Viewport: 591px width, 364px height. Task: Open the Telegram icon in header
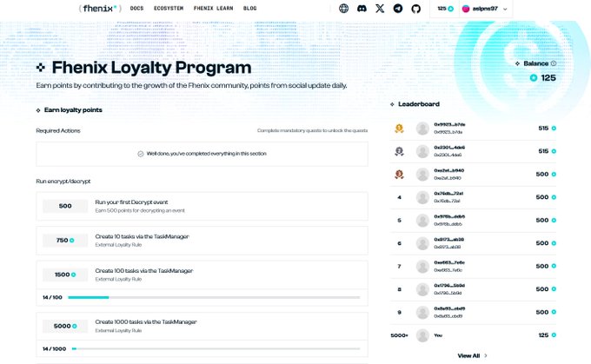tap(398, 9)
